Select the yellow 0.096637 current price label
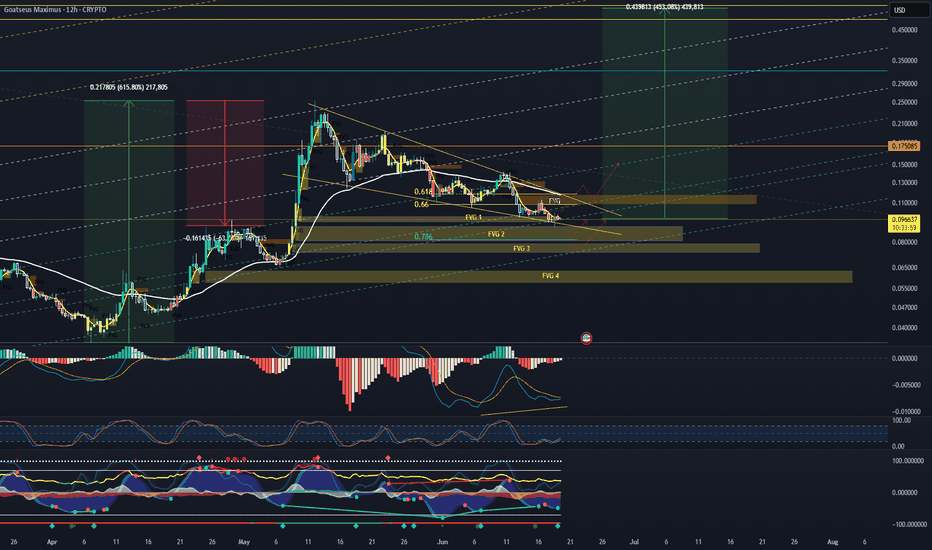 903,219
